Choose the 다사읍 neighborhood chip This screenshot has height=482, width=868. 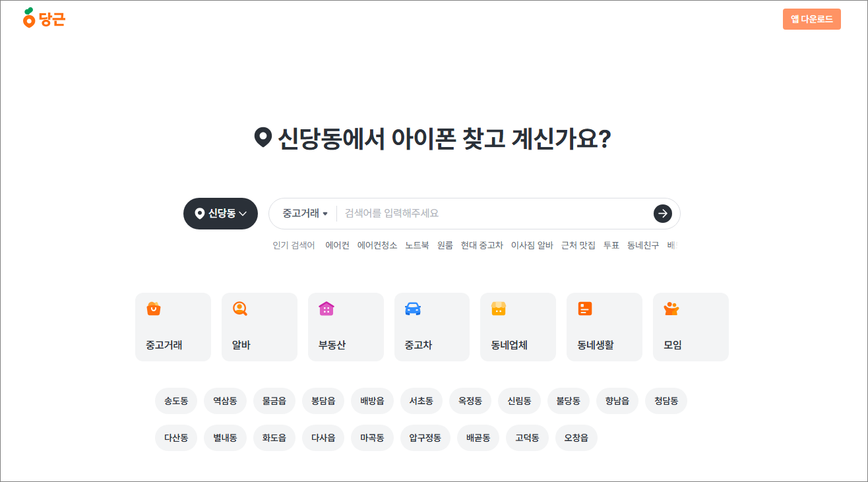pyautogui.click(x=323, y=438)
